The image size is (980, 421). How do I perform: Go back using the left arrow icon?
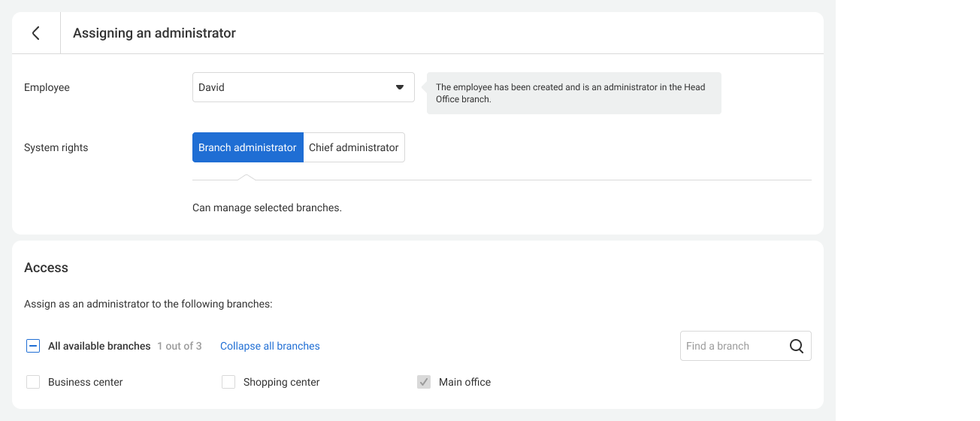pyautogui.click(x=35, y=33)
